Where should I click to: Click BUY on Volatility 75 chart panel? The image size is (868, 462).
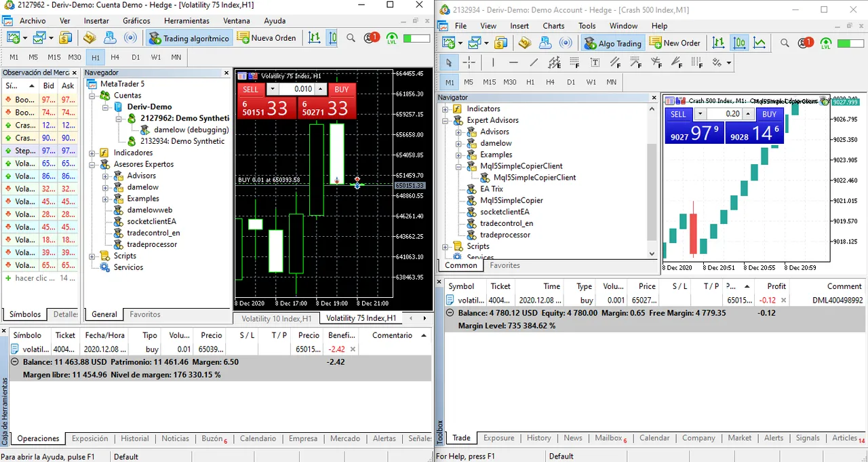(x=342, y=90)
